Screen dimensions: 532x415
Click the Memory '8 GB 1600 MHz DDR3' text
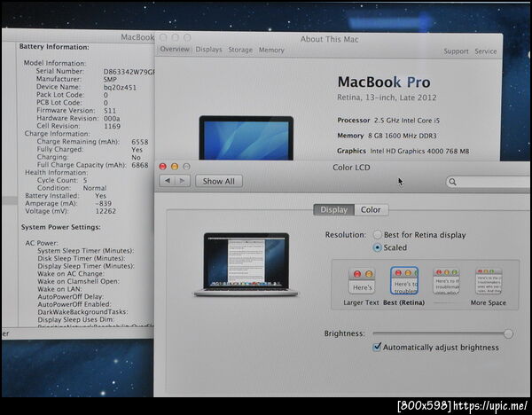coord(403,136)
